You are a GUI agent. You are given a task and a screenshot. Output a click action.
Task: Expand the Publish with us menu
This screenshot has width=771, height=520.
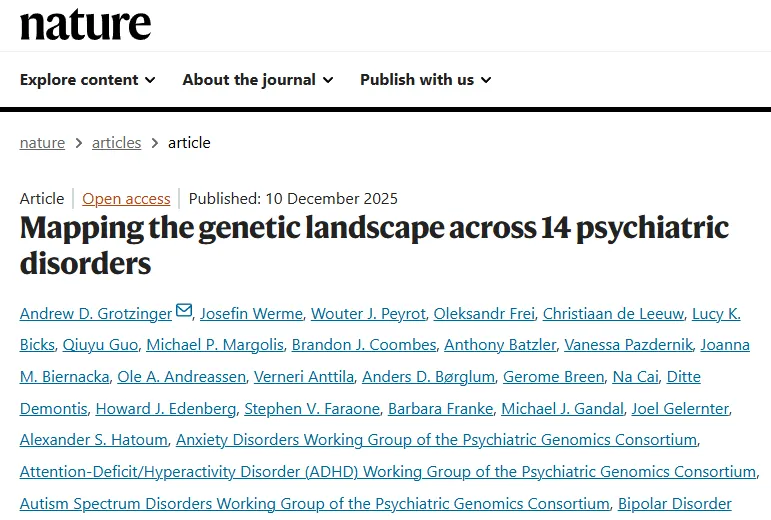click(x=425, y=80)
